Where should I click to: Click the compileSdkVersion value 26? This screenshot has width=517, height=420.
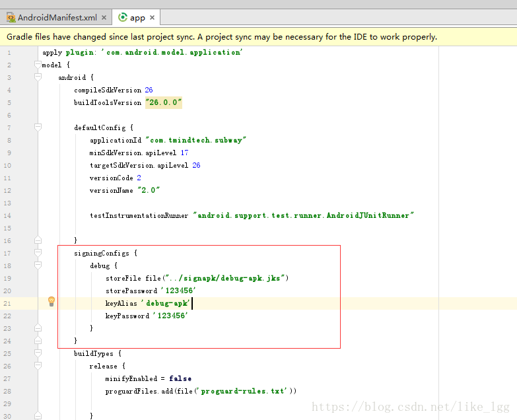[x=149, y=90]
